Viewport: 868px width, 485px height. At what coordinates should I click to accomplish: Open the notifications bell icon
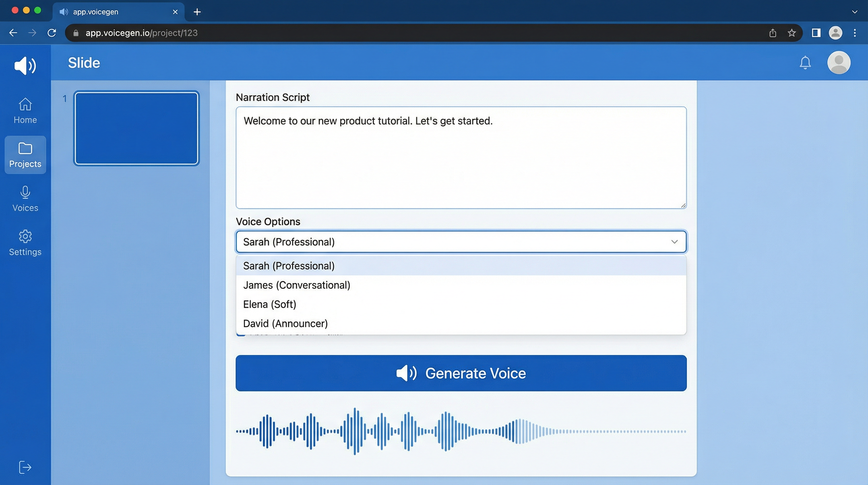[x=805, y=63]
